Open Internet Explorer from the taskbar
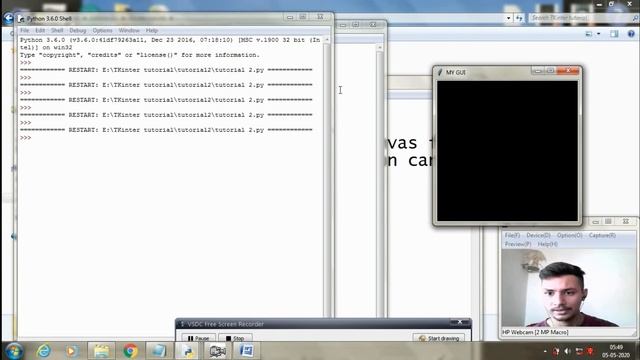The image size is (640, 360). click(x=43, y=351)
